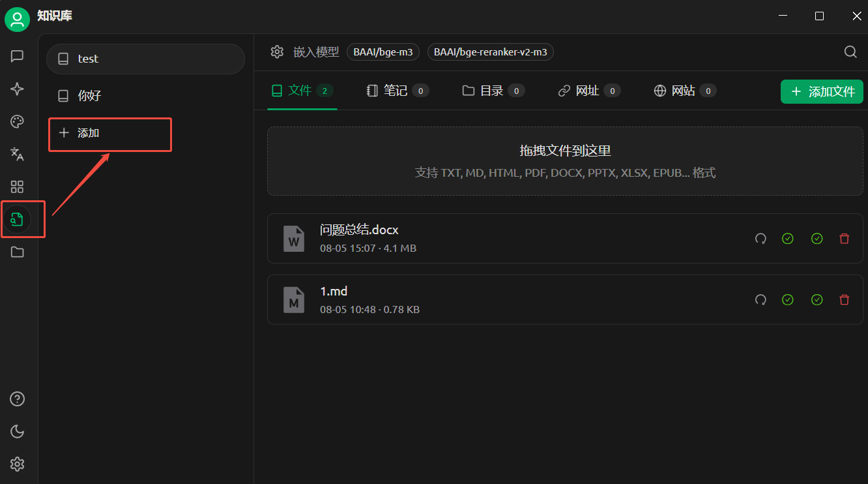The height and width of the screenshot is (484, 868).
Task: Click the 知识库 window title
Action: [55, 16]
